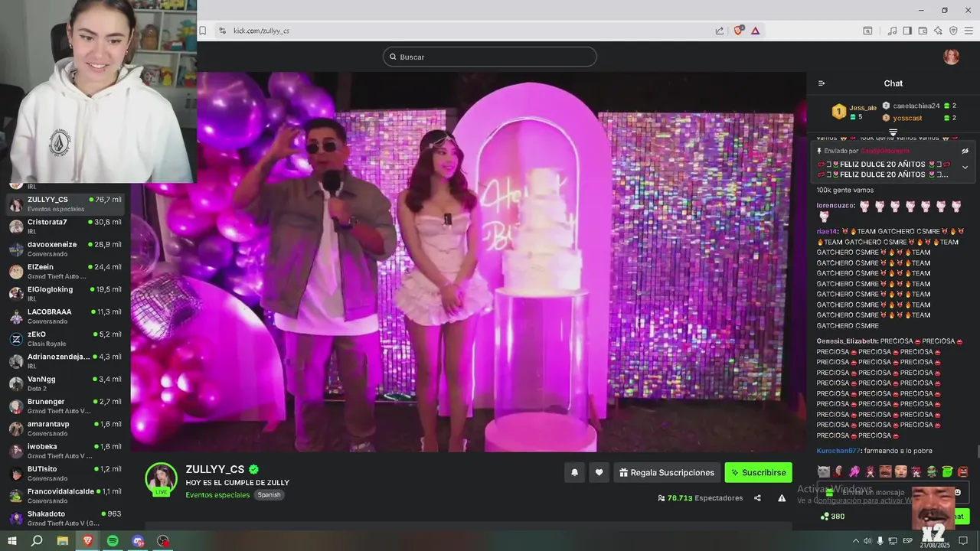Open the channel points 380 balance
The width and height of the screenshot is (980, 551).
pyautogui.click(x=832, y=517)
